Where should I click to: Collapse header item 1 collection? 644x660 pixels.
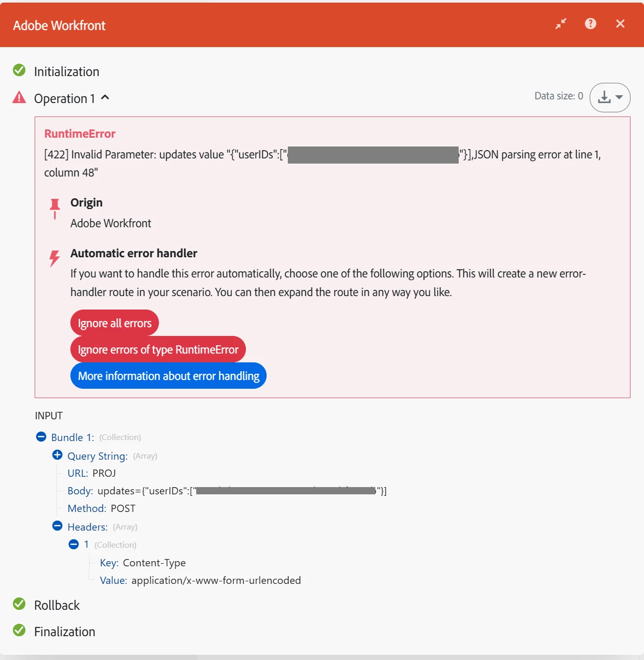(x=74, y=544)
